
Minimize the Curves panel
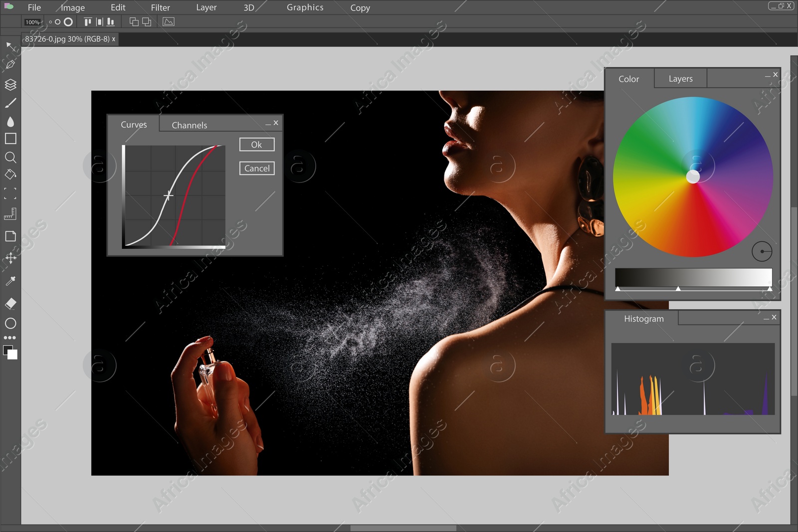click(x=268, y=124)
